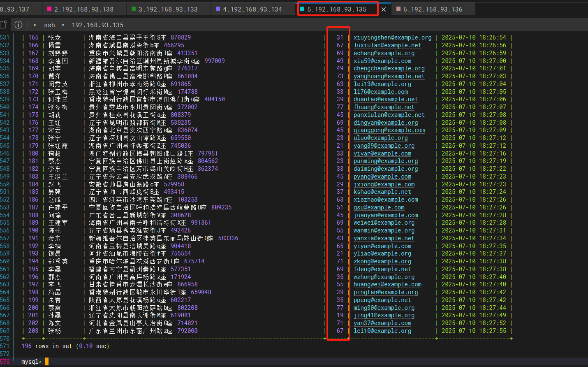Switch to tab 6.192.168.93.136
This screenshot has width=588, height=367.
click(433, 9)
